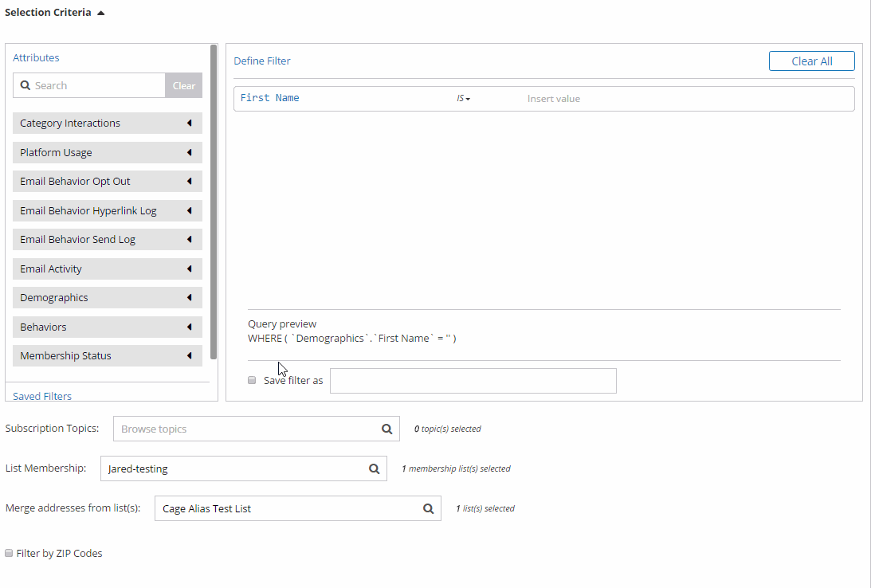Click the Subscription Topics search magnifier icon
The image size is (871, 588).
click(387, 429)
